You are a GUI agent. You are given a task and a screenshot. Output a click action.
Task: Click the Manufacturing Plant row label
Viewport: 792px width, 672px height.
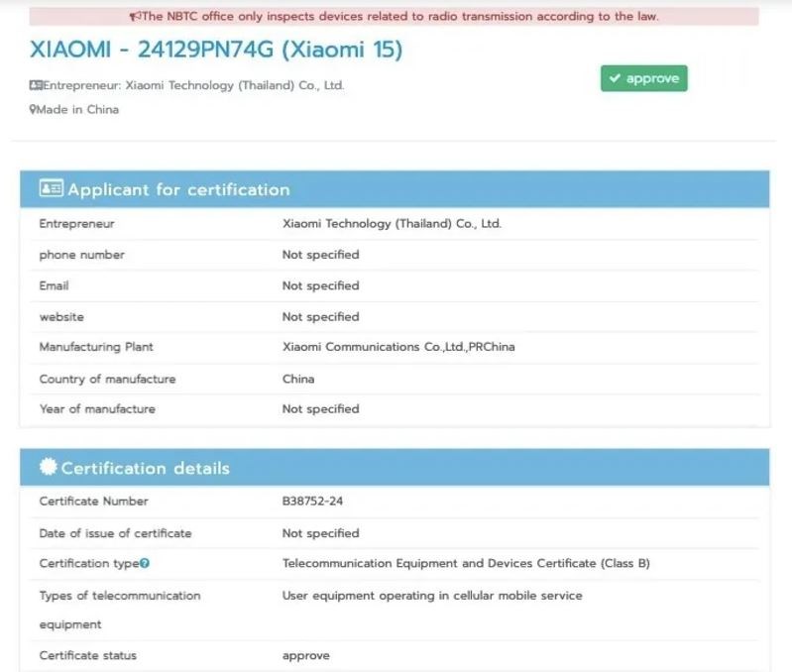(x=96, y=347)
